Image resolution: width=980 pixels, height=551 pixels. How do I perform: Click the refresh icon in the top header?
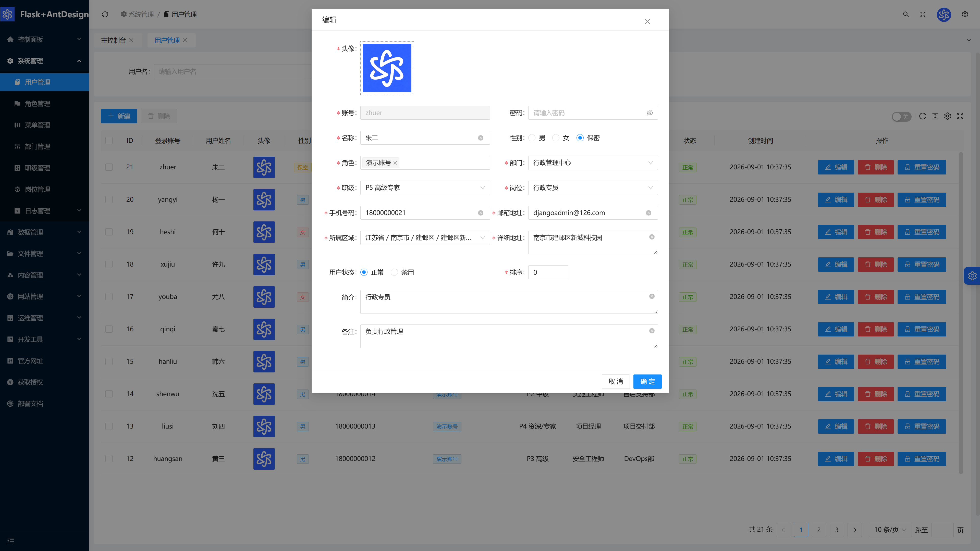[105, 15]
